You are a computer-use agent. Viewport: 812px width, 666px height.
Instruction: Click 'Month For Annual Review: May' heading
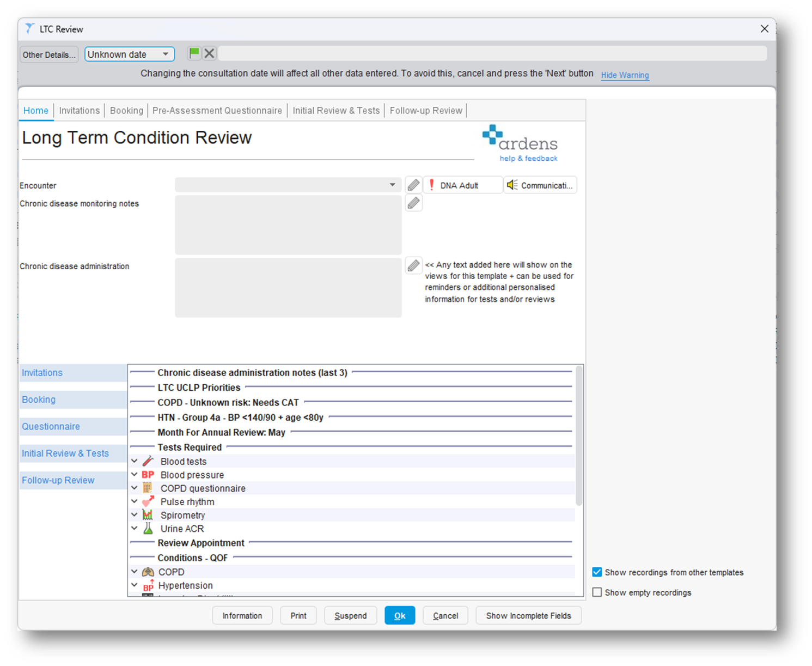(221, 432)
